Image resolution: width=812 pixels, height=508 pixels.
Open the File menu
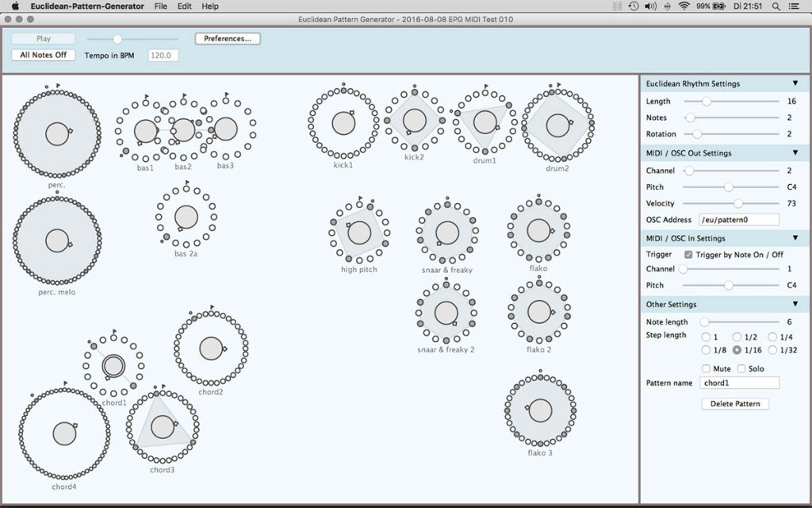tap(160, 6)
